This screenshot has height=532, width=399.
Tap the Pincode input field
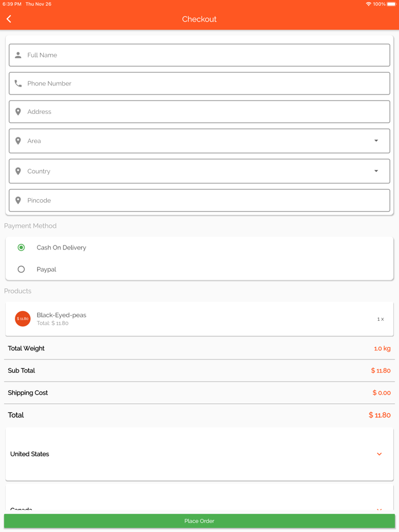[x=205, y=200]
